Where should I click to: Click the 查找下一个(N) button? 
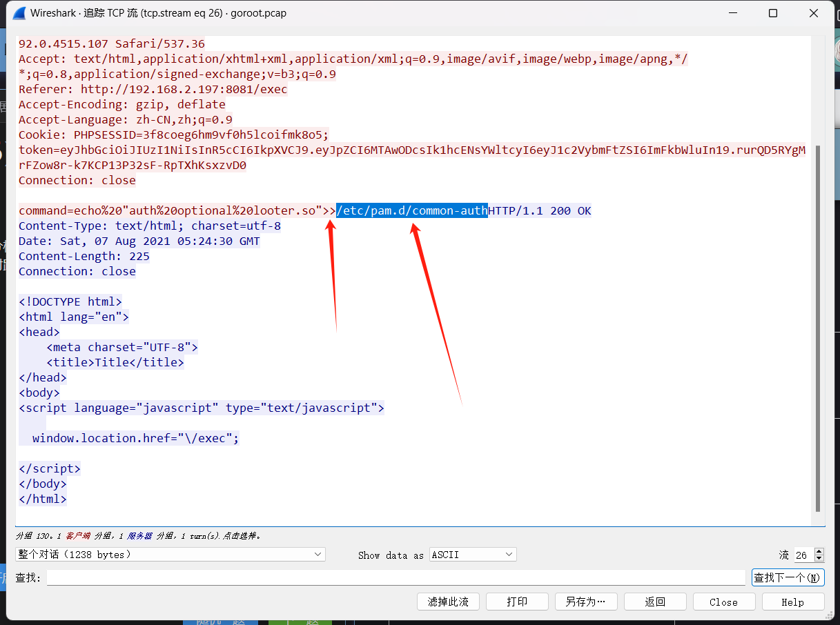(x=788, y=577)
